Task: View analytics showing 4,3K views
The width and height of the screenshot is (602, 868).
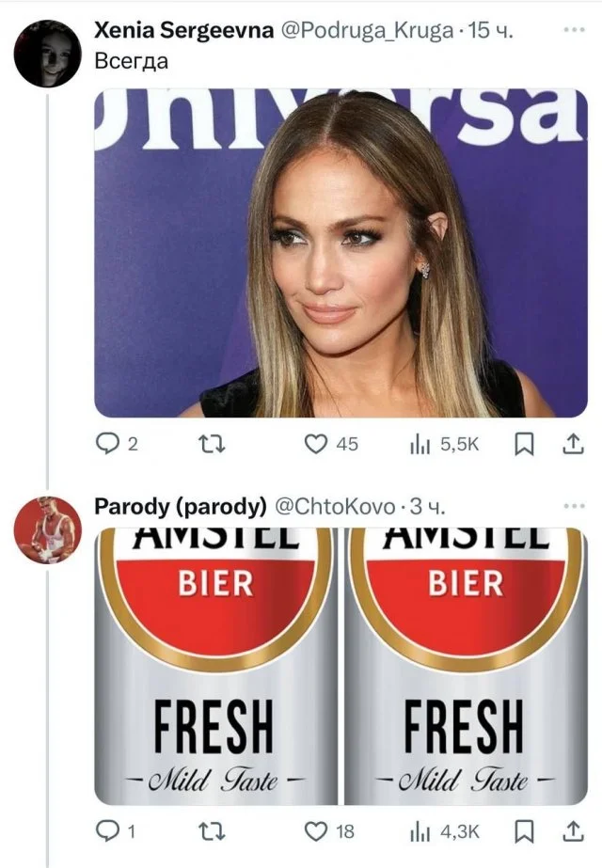Action: pos(420,830)
